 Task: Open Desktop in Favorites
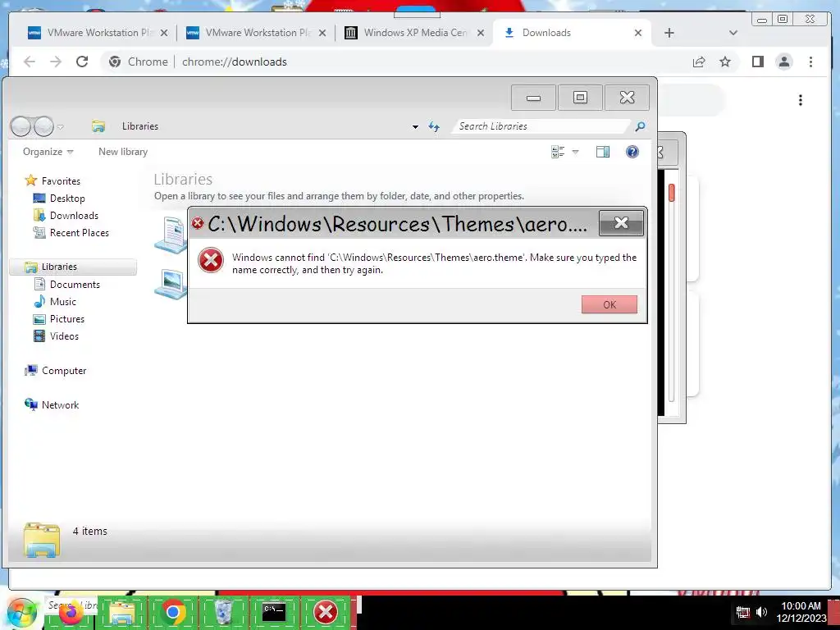59,199
